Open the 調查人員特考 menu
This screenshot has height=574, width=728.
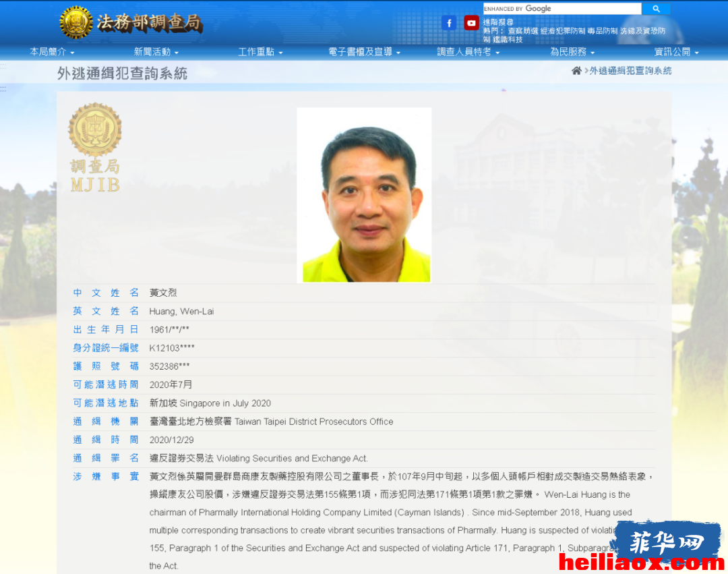pyautogui.click(x=468, y=52)
